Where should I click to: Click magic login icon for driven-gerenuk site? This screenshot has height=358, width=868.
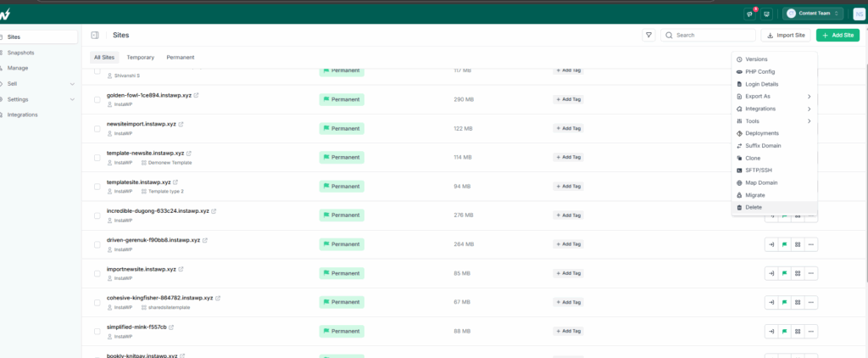tap(771, 244)
